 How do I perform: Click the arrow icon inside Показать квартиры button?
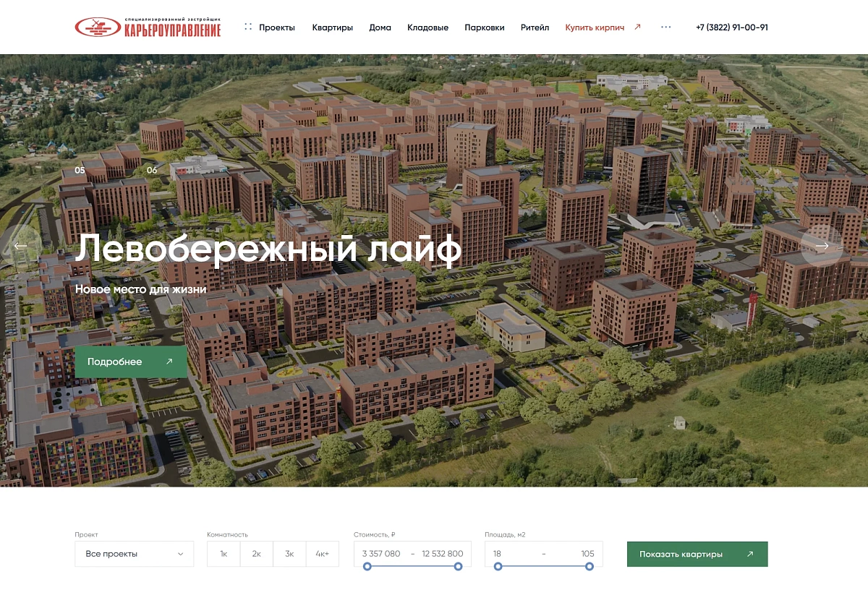749,554
